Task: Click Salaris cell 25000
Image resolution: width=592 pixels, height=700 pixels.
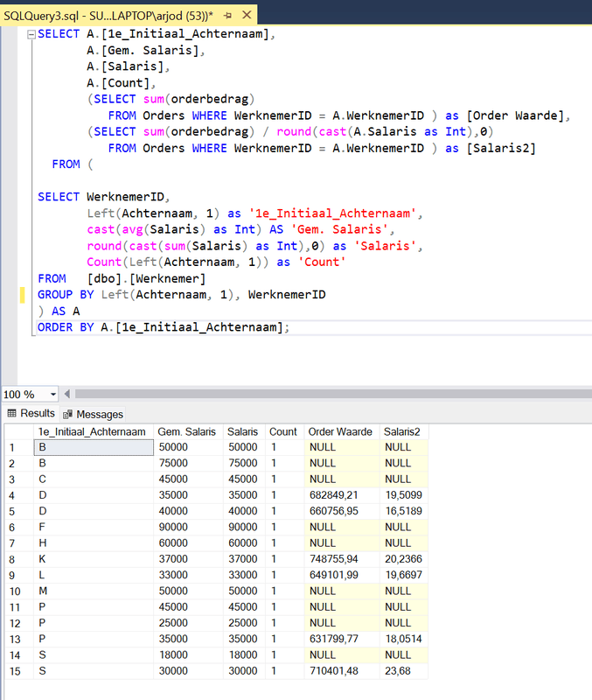Action: (x=244, y=623)
